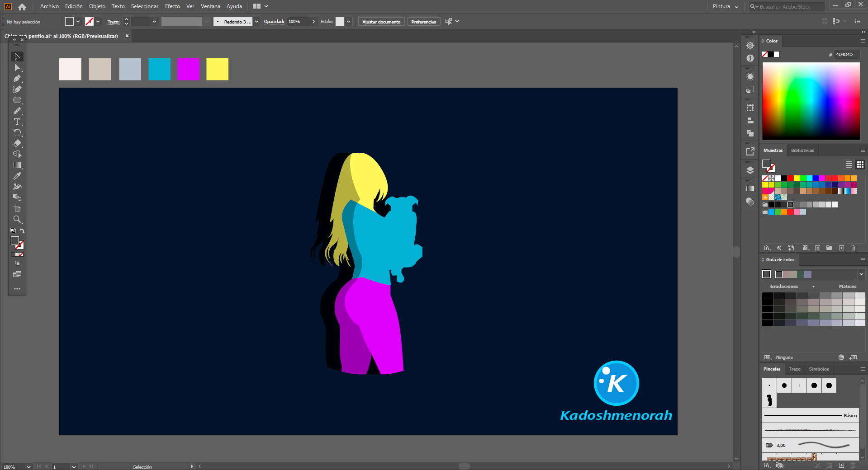Set none color in tools panel

pos(21,255)
